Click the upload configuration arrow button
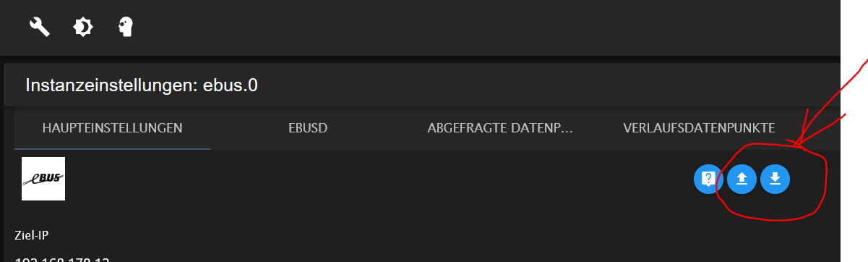Image resolution: width=868 pixels, height=262 pixels. pyautogui.click(x=742, y=179)
